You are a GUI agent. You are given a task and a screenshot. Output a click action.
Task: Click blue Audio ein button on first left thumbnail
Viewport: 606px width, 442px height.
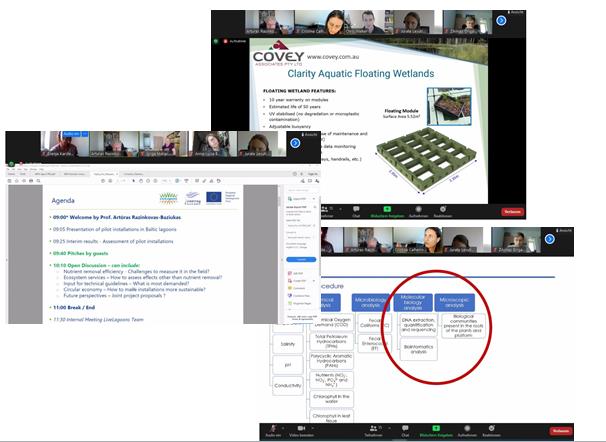[x=71, y=134]
